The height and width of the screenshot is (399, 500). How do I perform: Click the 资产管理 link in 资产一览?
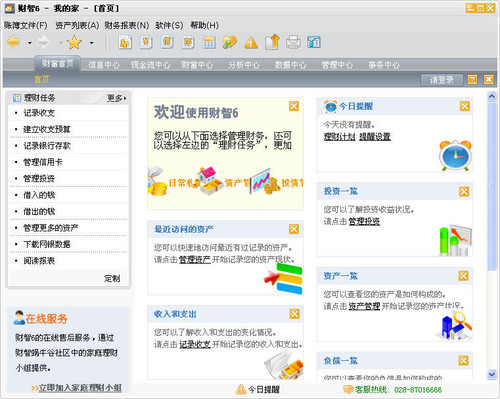[x=364, y=306]
